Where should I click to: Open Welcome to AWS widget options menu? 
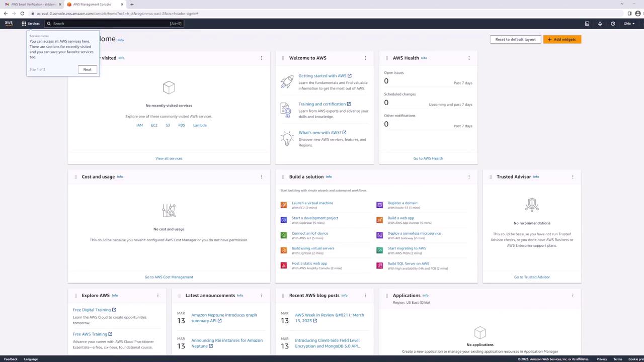point(365,58)
